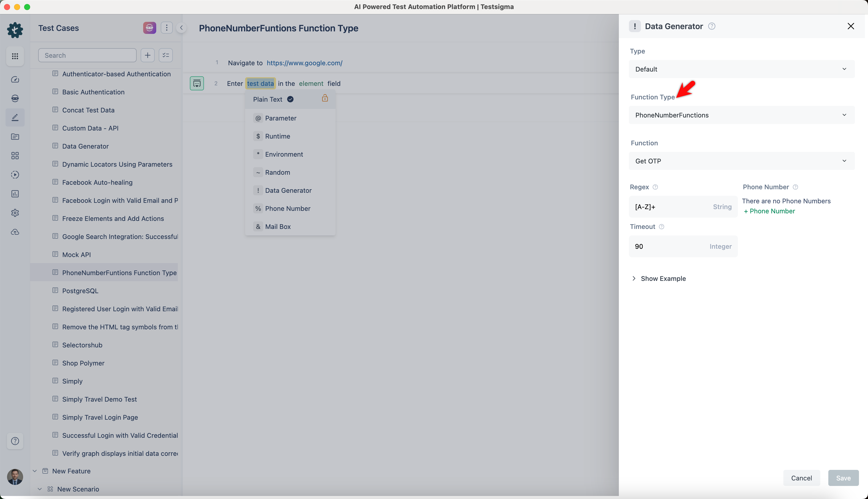The width and height of the screenshot is (868, 499).
Task: Open the Function Type PhoneNumberFunctions dropdown
Action: click(x=741, y=115)
